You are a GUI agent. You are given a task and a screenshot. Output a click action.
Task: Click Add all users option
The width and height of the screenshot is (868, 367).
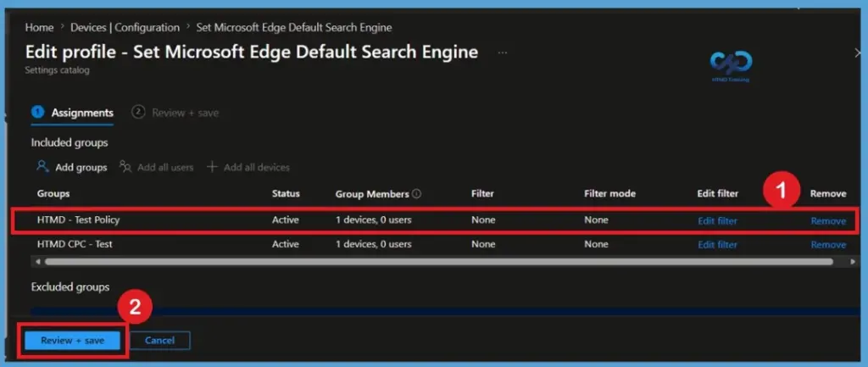(157, 167)
